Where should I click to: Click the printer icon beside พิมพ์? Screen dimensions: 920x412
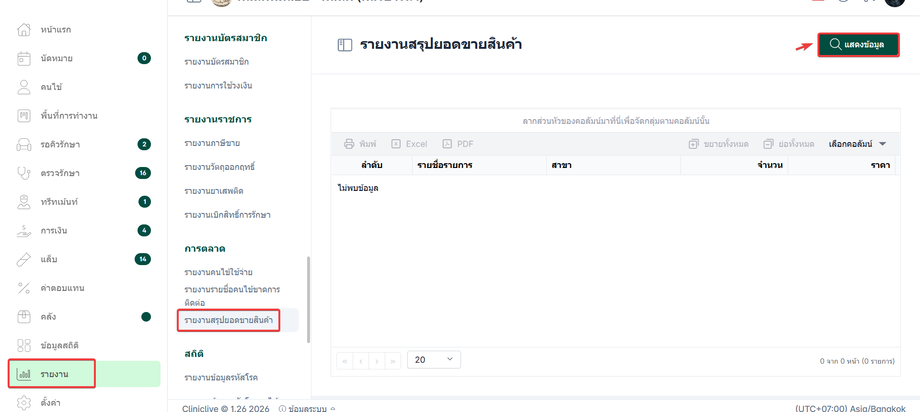click(x=349, y=144)
